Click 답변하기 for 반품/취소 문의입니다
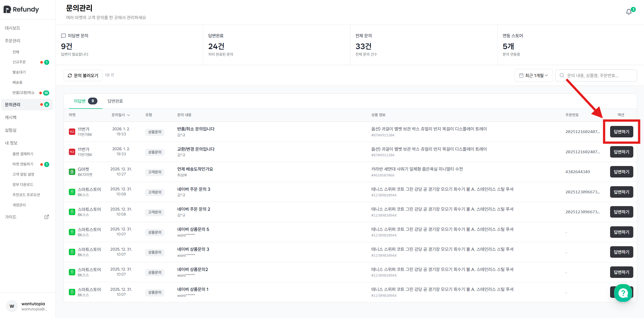The width and height of the screenshot is (644, 318). coord(622,132)
